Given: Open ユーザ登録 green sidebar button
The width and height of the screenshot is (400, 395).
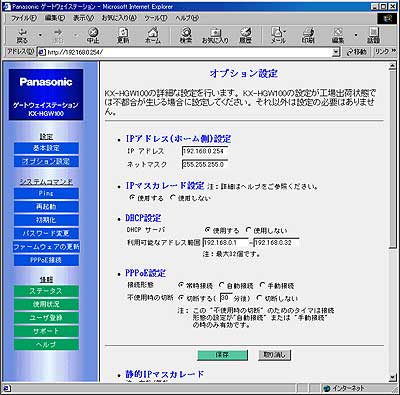Looking at the screenshot, I should pos(46,318).
